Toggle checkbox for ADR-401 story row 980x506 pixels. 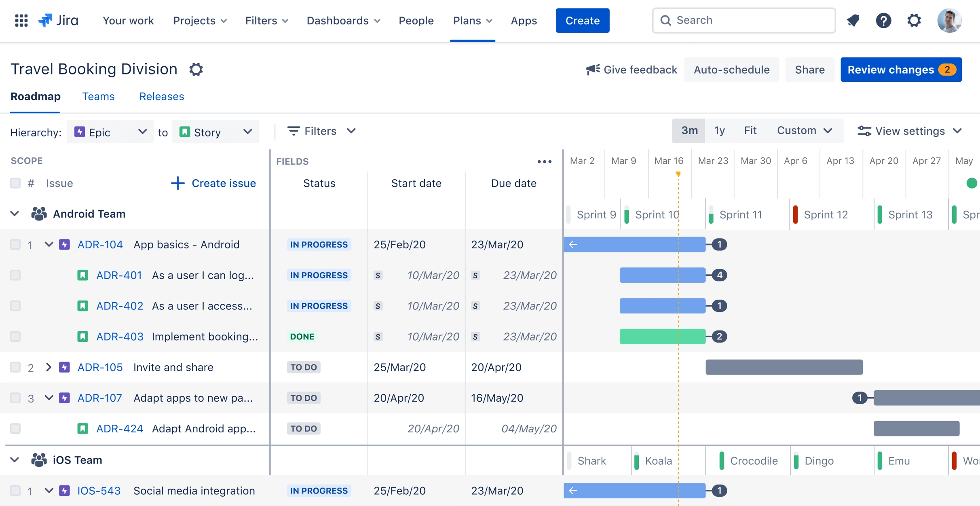(x=15, y=275)
